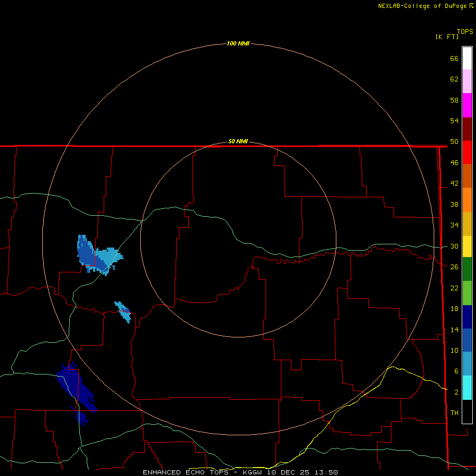
Task: Click the '13:50' timestamp in the caption
Action: click(x=326, y=472)
